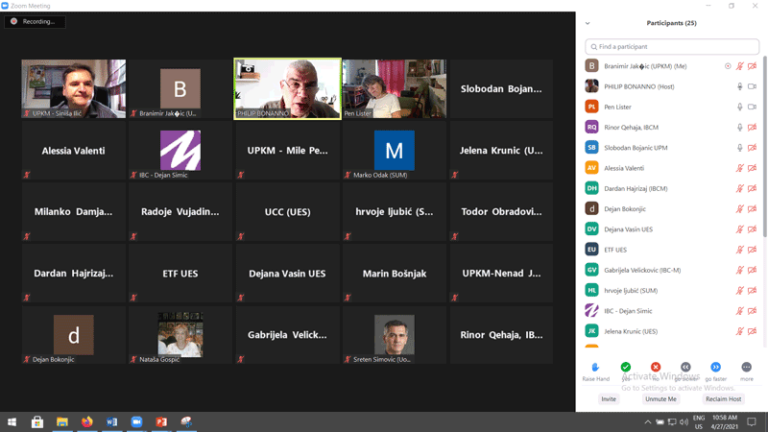768x432 pixels.
Task: Open Firefox from taskbar
Action: (87, 422)
